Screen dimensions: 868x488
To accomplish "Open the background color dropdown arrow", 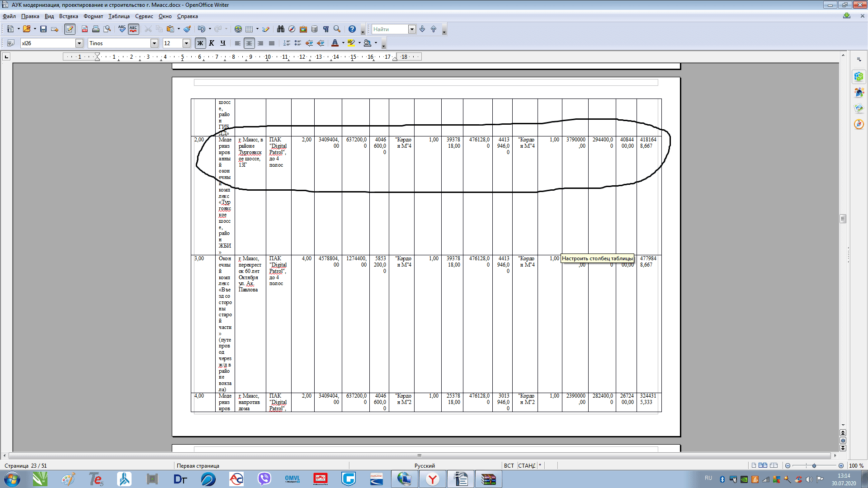I will click(376, 43).
